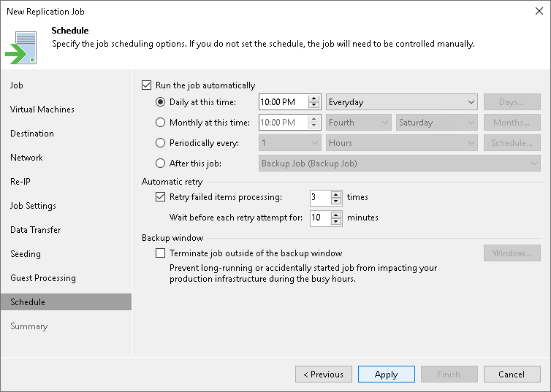Disable Retry failed items processing checkbox
Image resolution: width=551 pixels, height=392 pixels.
(x=161, y=197)
